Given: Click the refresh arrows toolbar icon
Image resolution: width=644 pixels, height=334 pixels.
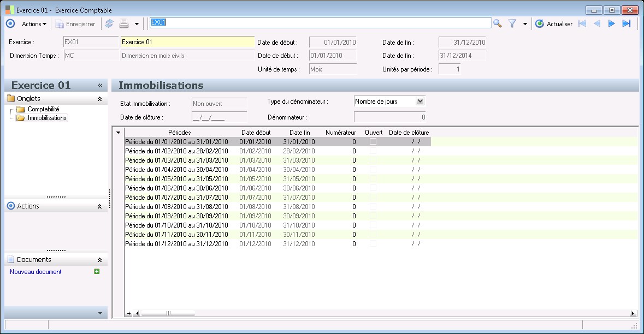Looking at the screenshot, I should [109, 23].
